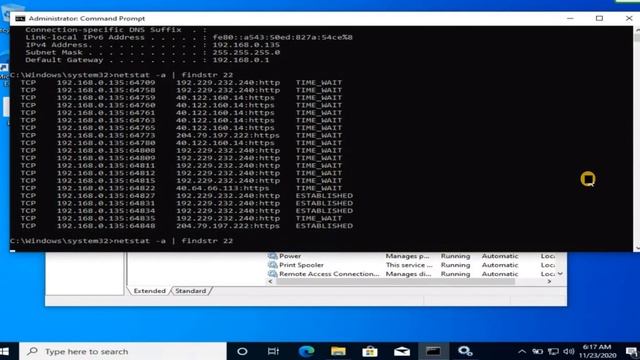Open Task View from the taskbar
This screenshot has width=640, height=360.
point(273,351)
